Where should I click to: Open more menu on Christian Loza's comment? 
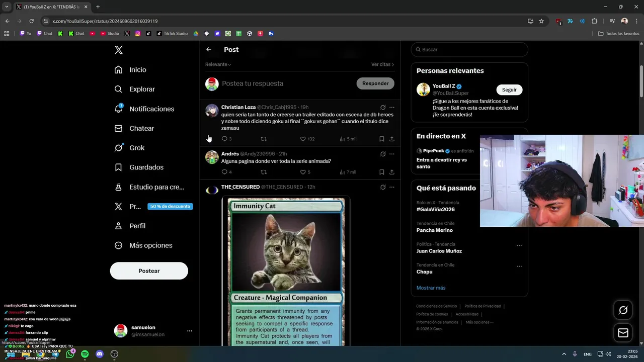click(x=392, y=108)
